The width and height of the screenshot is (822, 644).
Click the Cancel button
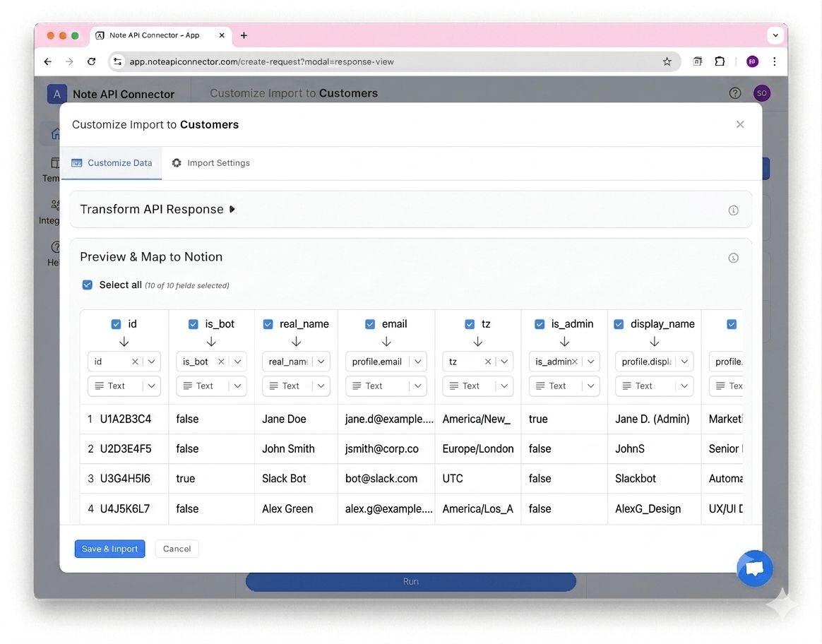tap(177, 549)
